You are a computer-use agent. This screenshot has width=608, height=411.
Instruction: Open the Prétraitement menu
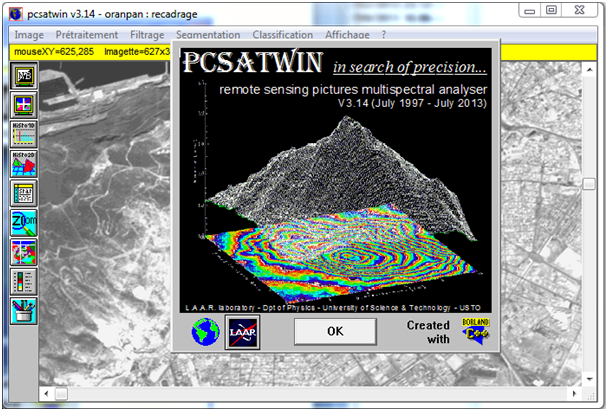87,34
